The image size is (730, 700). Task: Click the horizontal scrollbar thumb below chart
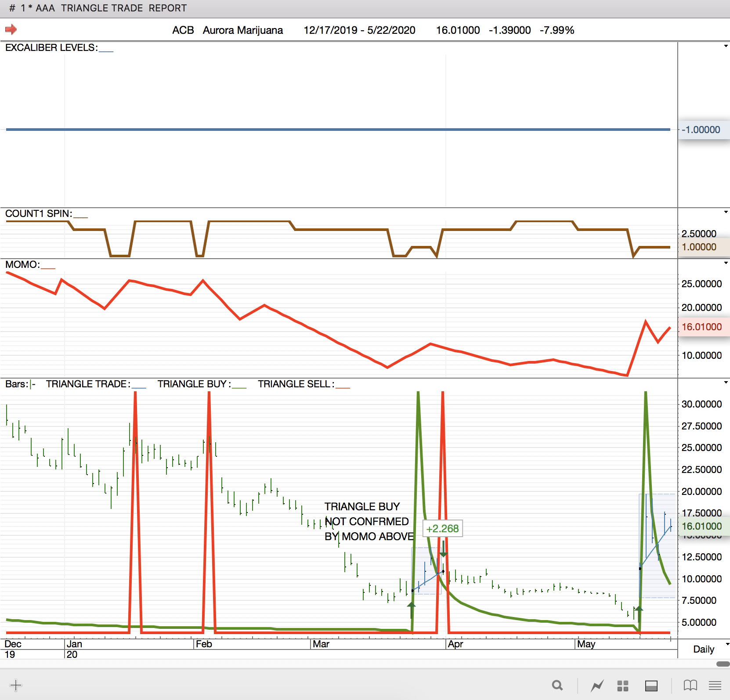pos(723,664)
